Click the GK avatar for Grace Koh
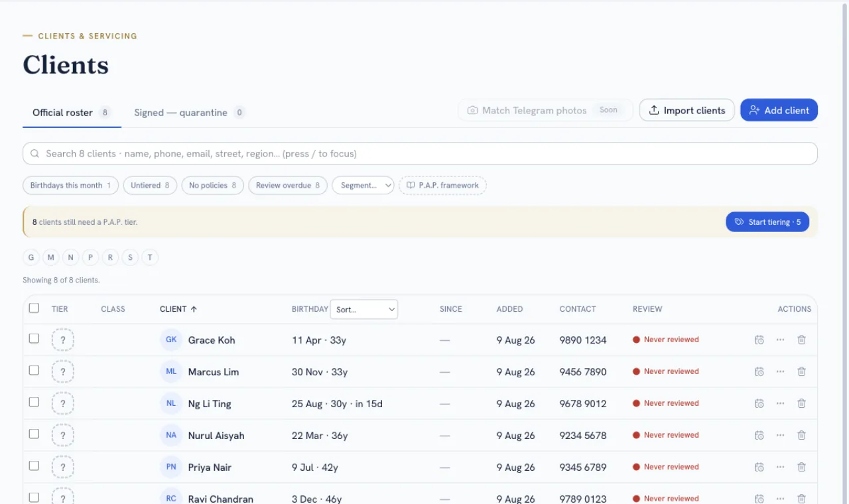Image resolution: width=849 pixels, height=504 pixels. tap(171, 340)
